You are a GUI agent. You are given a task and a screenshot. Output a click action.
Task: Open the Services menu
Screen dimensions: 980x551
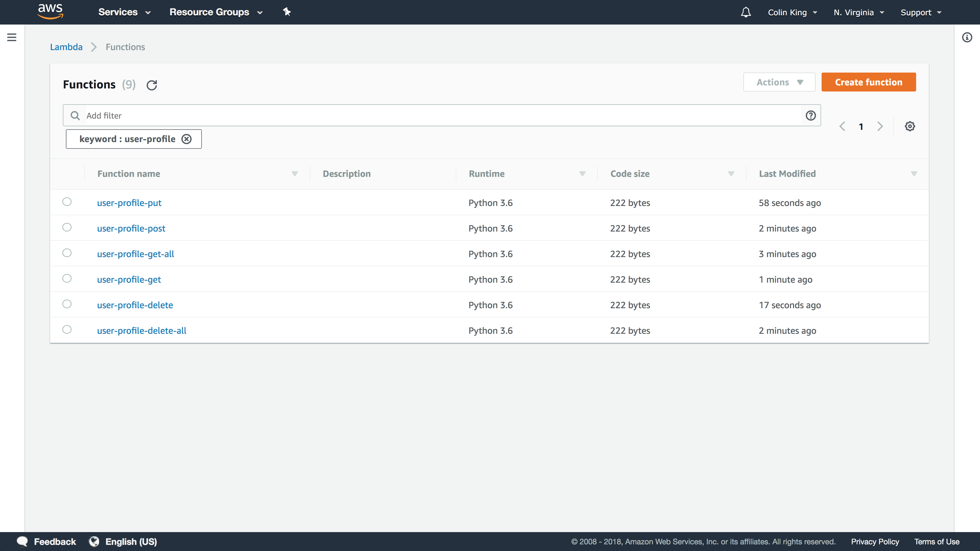pos(124,12)
